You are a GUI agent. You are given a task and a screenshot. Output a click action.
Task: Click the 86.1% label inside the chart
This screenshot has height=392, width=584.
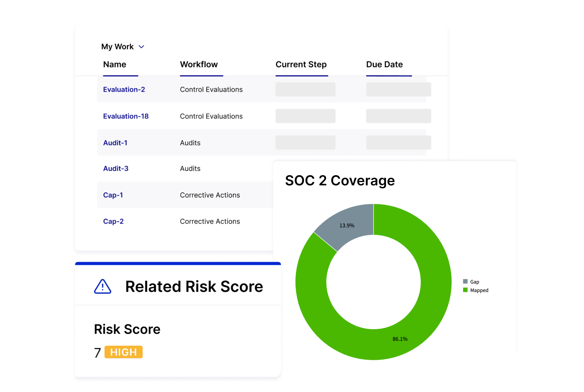coord(400,339)
